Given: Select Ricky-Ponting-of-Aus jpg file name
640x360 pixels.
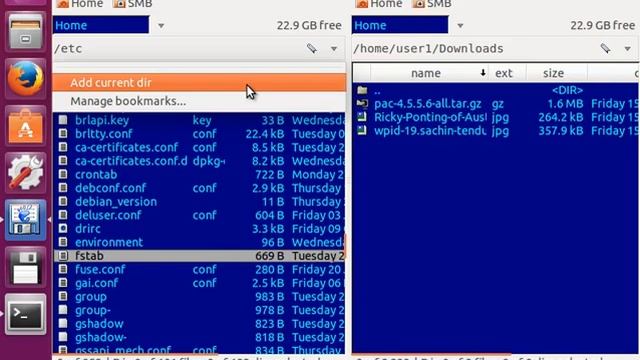Looking at the screenshot, I should click(430, 117).
